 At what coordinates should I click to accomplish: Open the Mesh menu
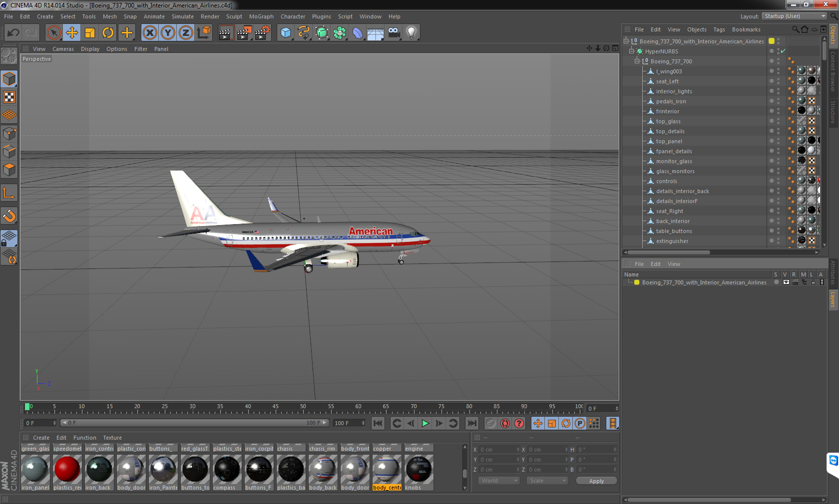pos(109,16)
